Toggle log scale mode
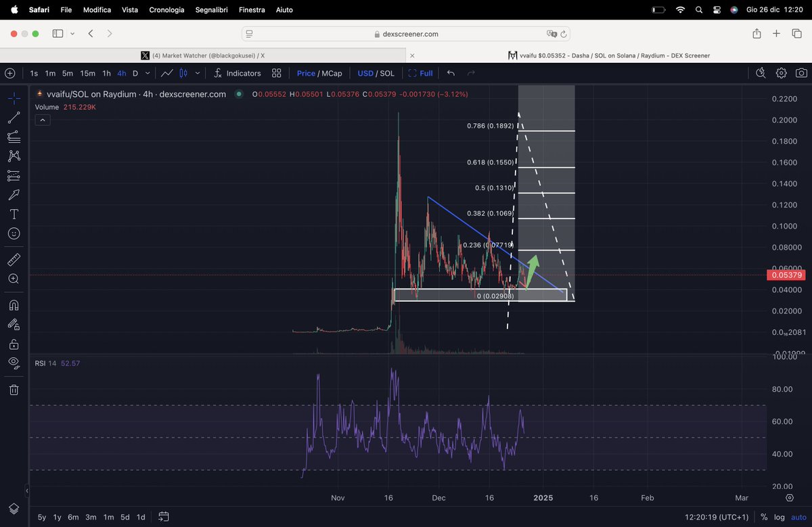The height and width of the screenshot is (527, 812). click(x=780, y=517)
